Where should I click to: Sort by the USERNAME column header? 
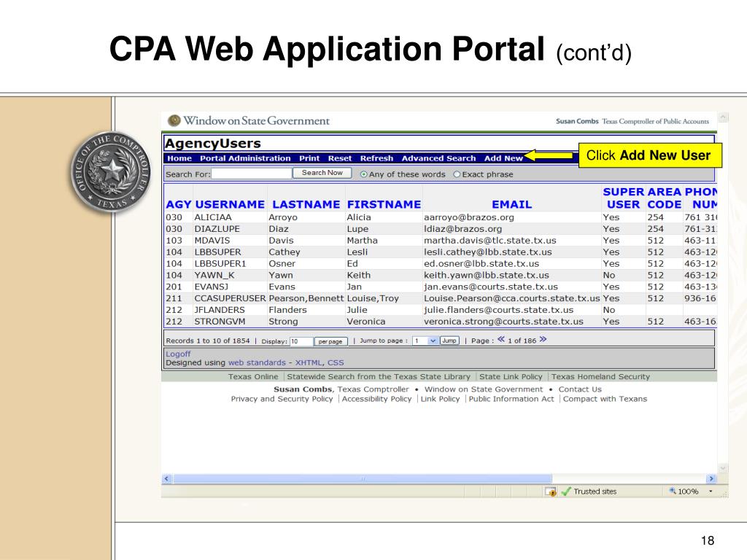(230, 204)
